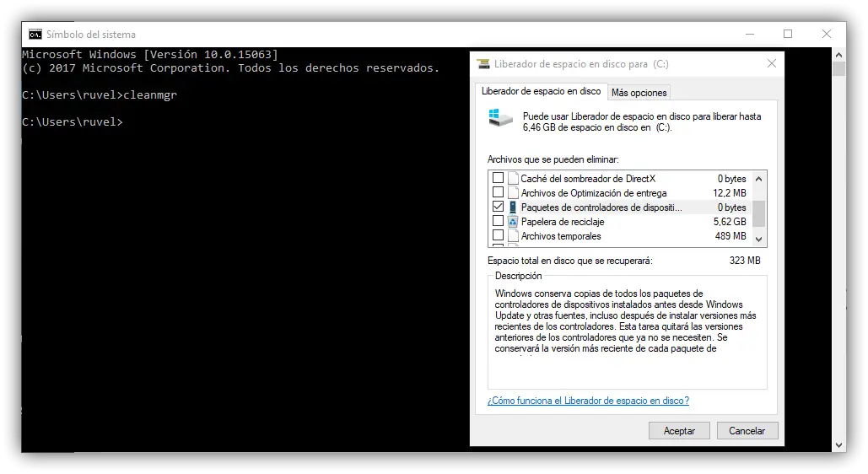Click the Aceptar button

[679, 431]
